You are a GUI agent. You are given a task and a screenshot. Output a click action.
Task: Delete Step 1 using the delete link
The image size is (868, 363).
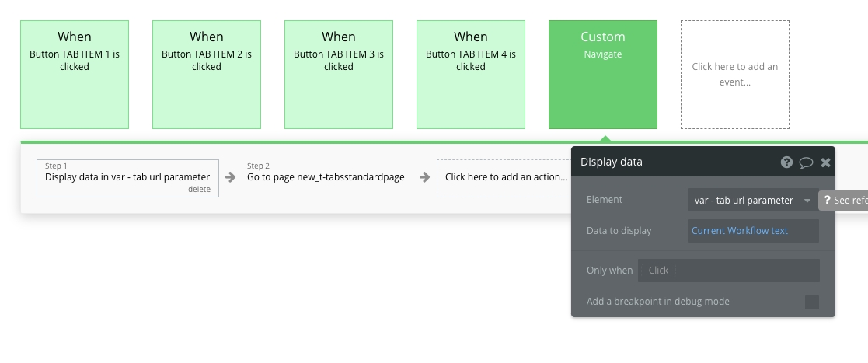pos(199,189)
